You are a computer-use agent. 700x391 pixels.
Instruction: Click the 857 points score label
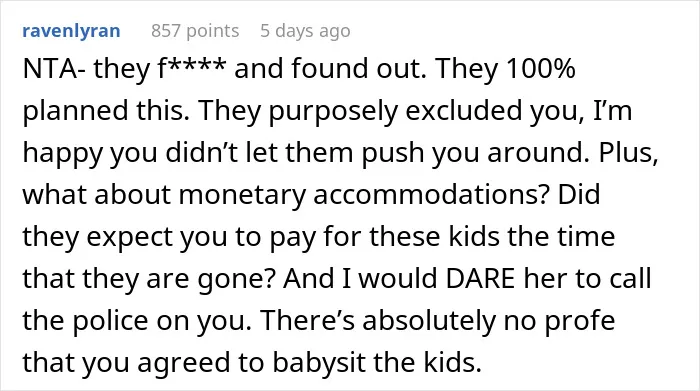[195, 31]
